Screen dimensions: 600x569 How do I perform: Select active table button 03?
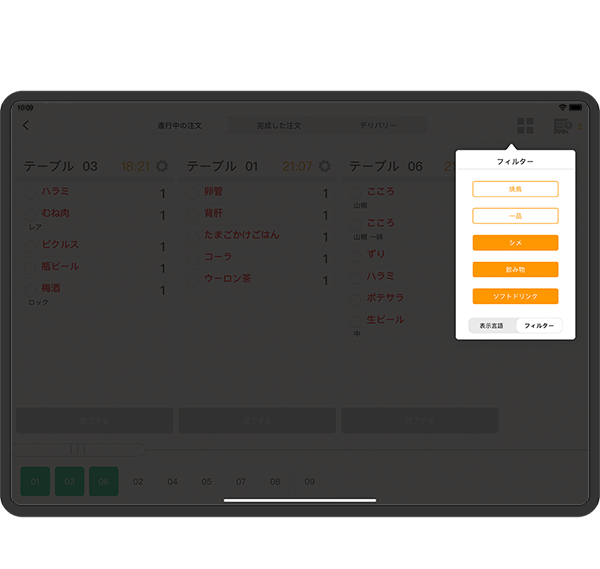pyautogui.click(x=70, y=481)
